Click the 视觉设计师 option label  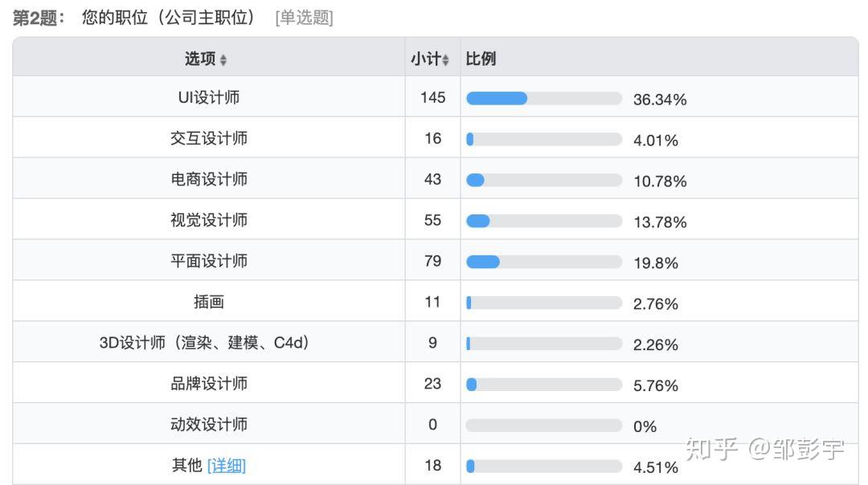tap(209, 220)
